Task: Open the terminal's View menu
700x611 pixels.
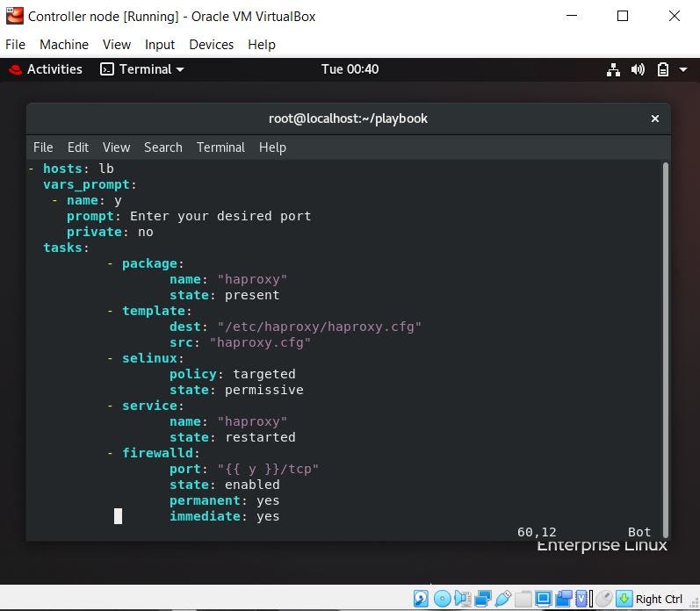Action: [116, 147]
